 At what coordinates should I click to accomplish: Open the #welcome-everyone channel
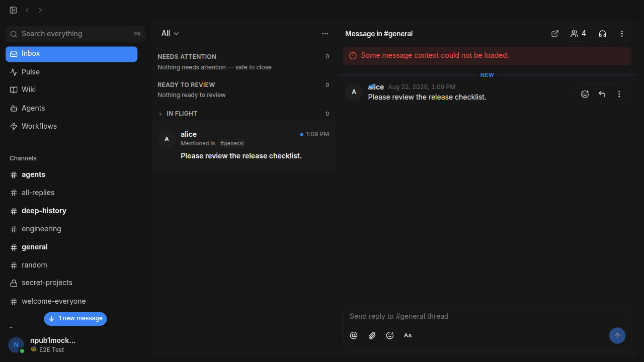[x=71, y=301]
